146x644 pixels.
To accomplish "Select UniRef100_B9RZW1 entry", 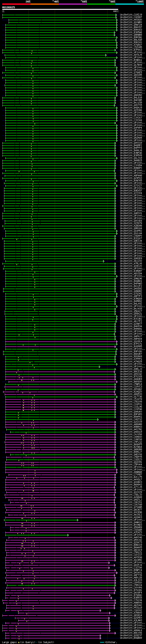I will (x=131, y=37).
